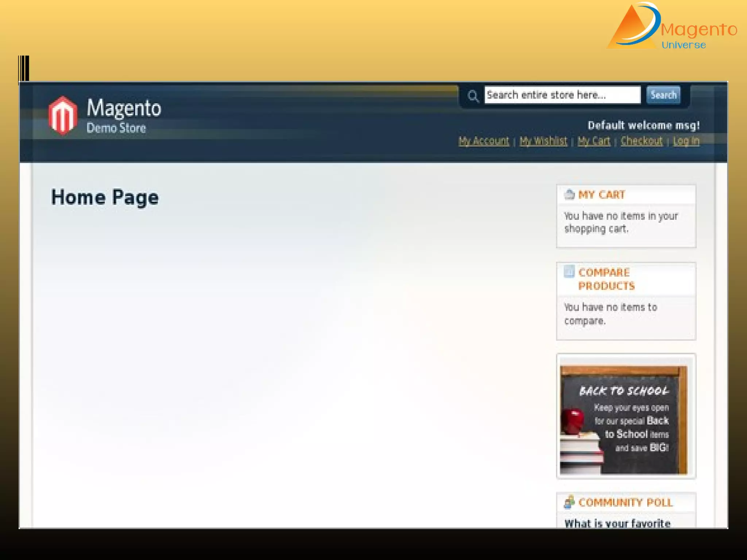747x560 pixels.
Task: Open the My Account link
Action: point(484,141)
